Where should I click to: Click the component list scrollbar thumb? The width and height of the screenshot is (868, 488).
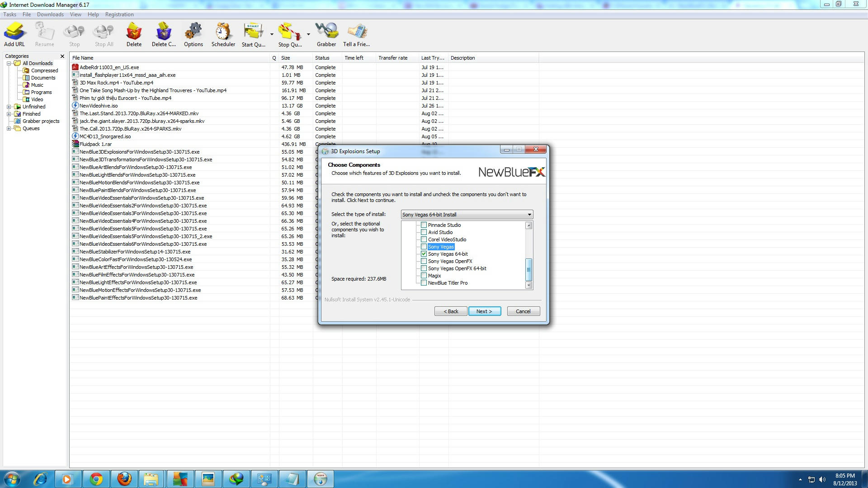(x=528, y=269)
